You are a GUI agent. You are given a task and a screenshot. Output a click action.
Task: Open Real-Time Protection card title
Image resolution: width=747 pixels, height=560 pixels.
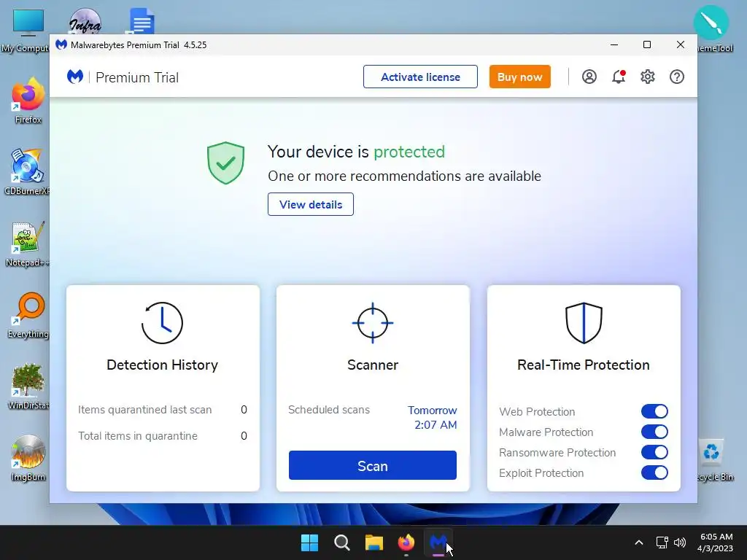(584, 365)
